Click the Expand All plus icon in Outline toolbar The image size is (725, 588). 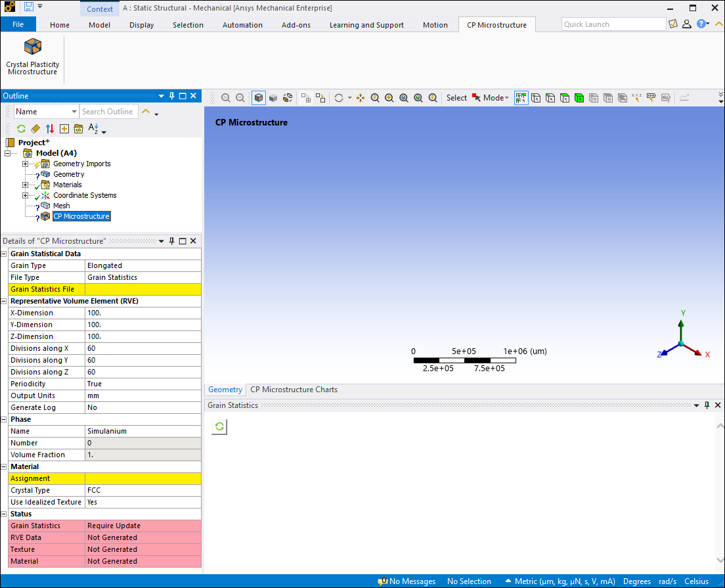pyautogui.click(x=64, y=129)
